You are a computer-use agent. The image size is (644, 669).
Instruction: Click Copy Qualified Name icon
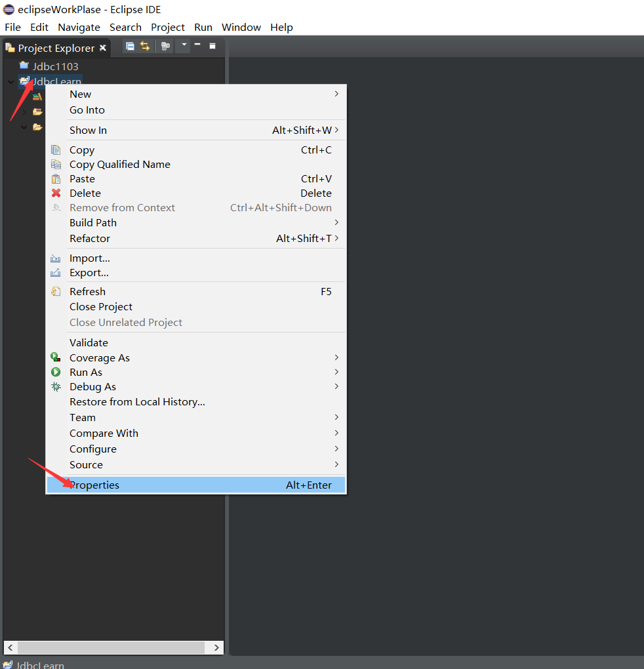tap(56, 164)
